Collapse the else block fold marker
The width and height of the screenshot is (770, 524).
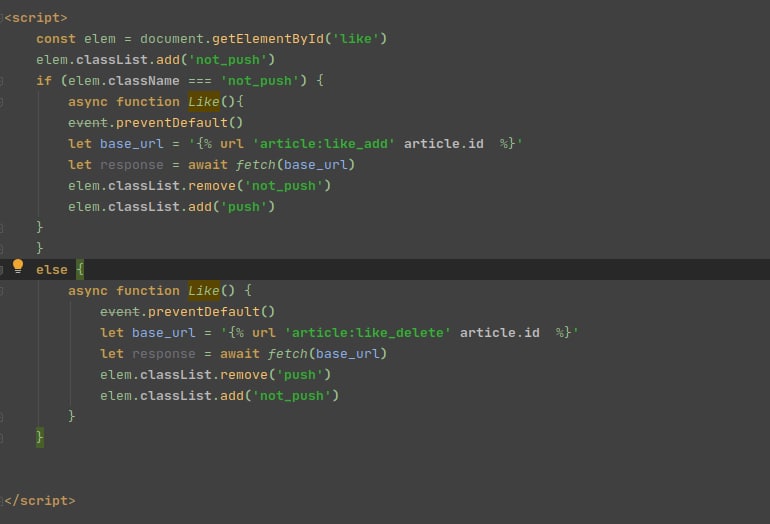coord(1,270)
